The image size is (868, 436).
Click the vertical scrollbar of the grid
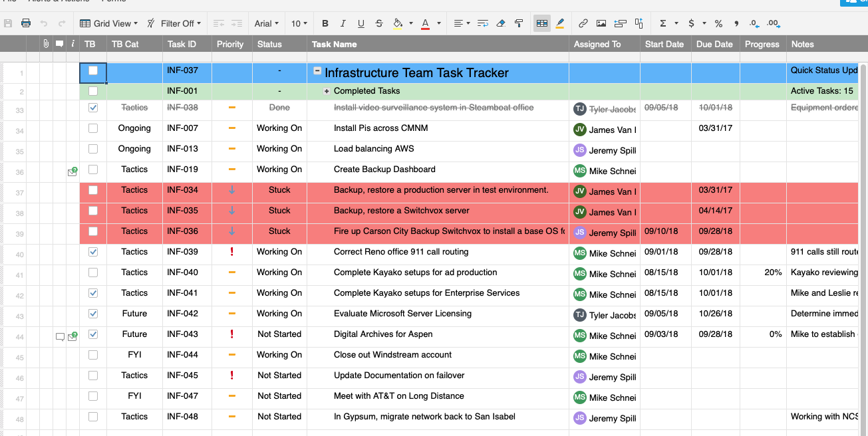tap(863, 249)
